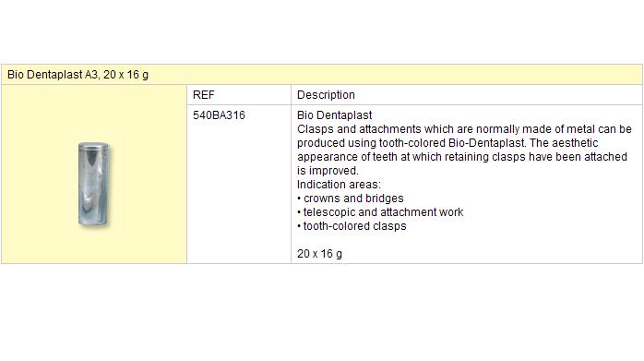Click the line about retaining clasps
Image resolution: width=644 pixels, height=361 pixels.
tap(462, 157)
